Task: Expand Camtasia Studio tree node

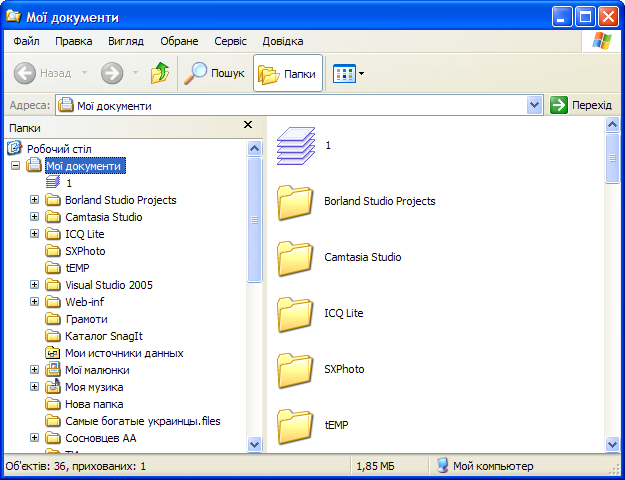Action: pos(35,217)
